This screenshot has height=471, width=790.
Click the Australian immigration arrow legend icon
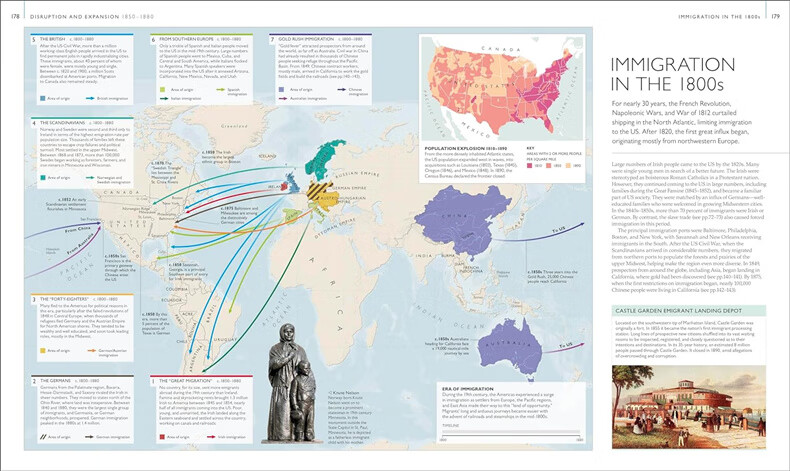(279, 98)
